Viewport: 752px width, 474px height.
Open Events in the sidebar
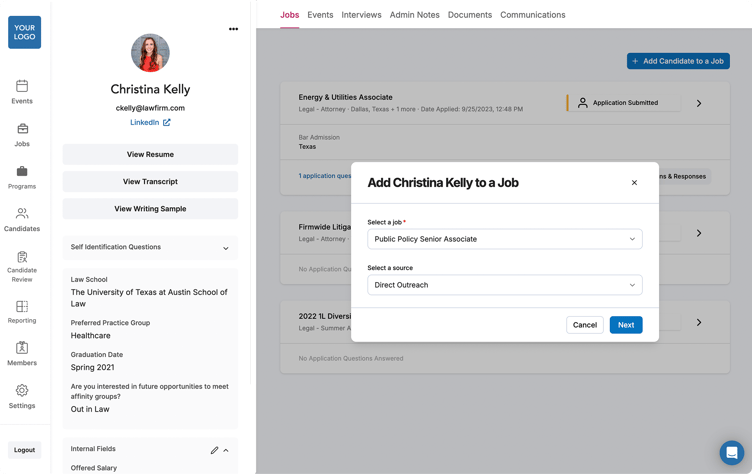(x=22, y=92)
